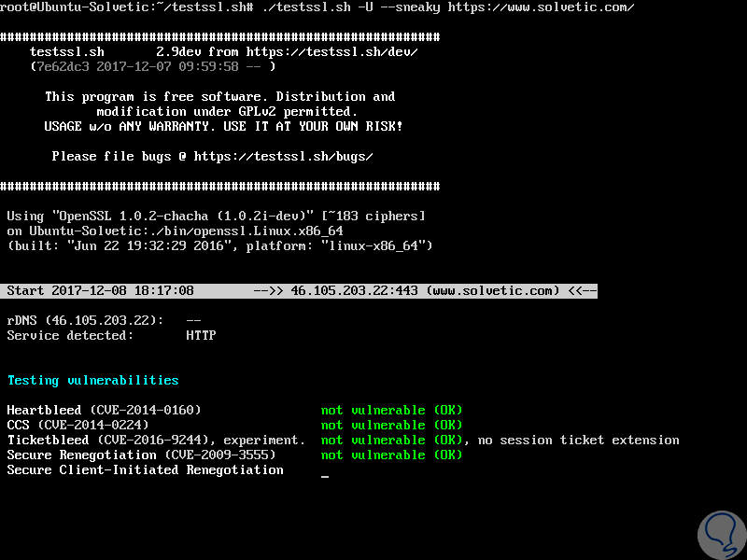Select the bugs URL https://testssl.sh/bugs/
The width and height of the screenshot is (747, 560).
[x=283, y=157]
